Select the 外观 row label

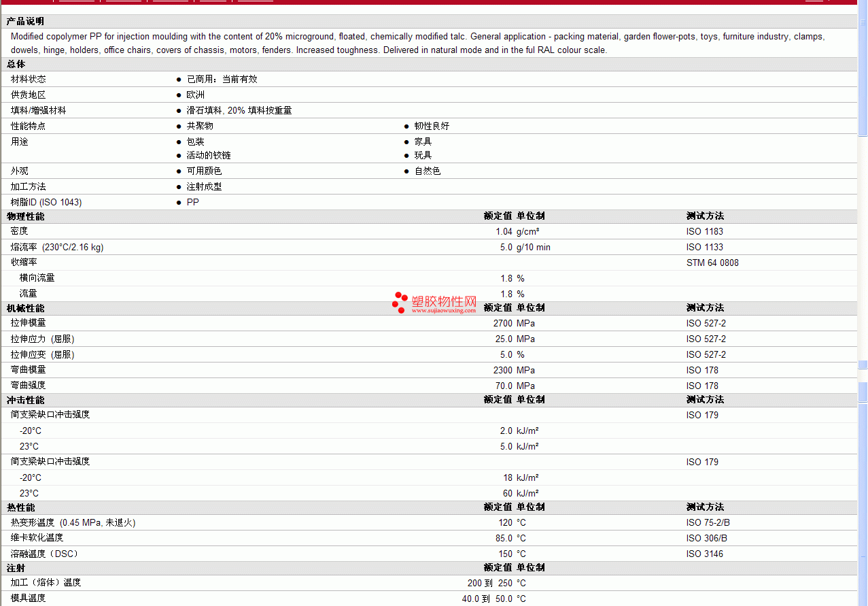coord(20,171)
